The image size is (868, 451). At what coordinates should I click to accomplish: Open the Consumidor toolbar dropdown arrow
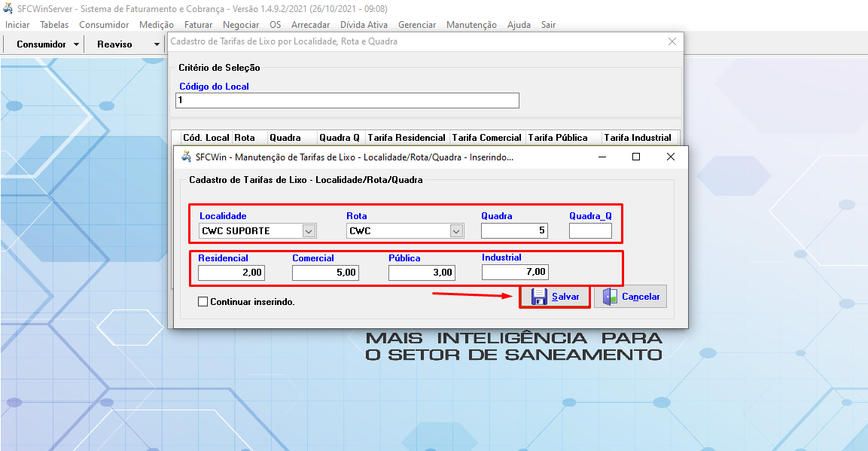click(77, 44)
